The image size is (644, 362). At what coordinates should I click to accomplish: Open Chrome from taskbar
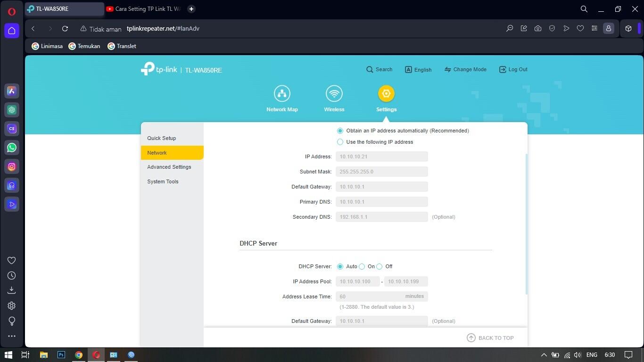coord(79,355)
